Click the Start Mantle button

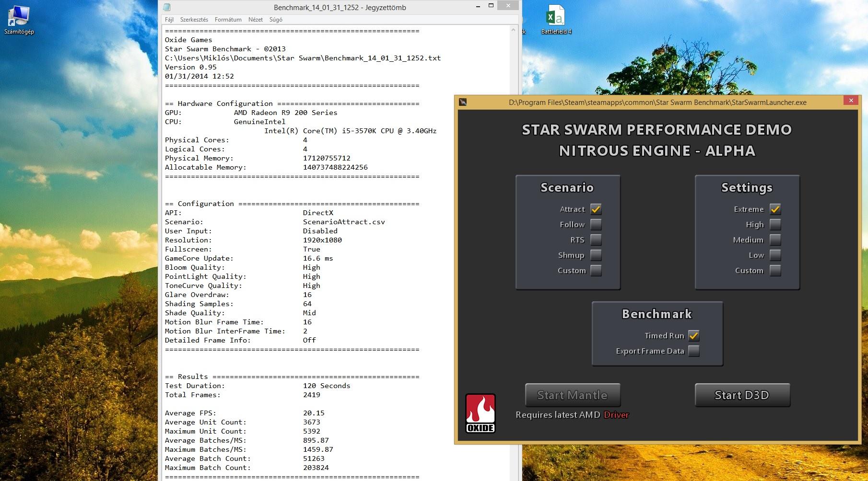[573, 395]
